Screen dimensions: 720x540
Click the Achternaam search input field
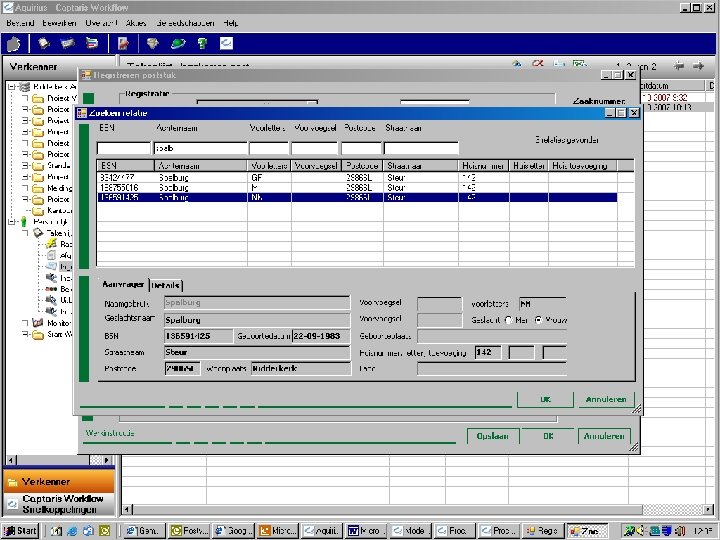pyautogui.click(x=200, y=148)
